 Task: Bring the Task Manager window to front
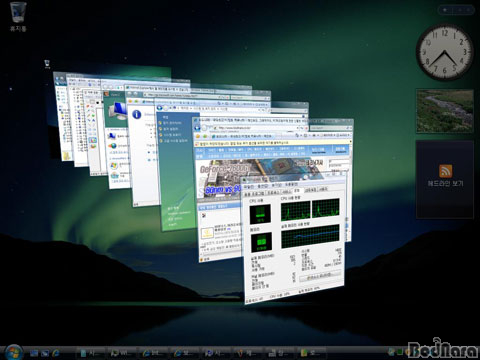294,240
